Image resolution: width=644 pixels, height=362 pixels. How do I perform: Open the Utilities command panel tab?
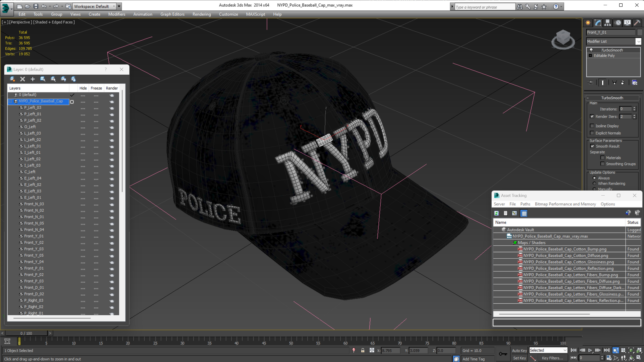point(637,23)
